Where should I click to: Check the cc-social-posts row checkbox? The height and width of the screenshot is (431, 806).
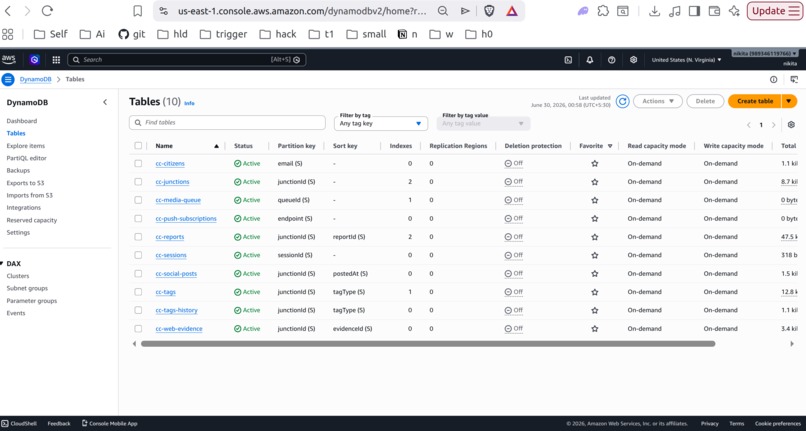point(138,274)
